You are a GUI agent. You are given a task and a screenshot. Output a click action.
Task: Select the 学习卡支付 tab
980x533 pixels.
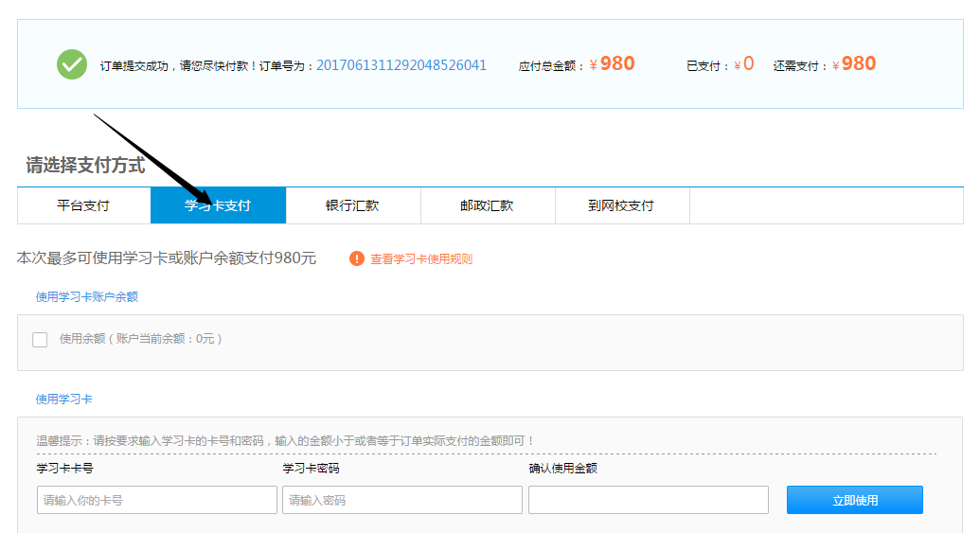point(218,205)
